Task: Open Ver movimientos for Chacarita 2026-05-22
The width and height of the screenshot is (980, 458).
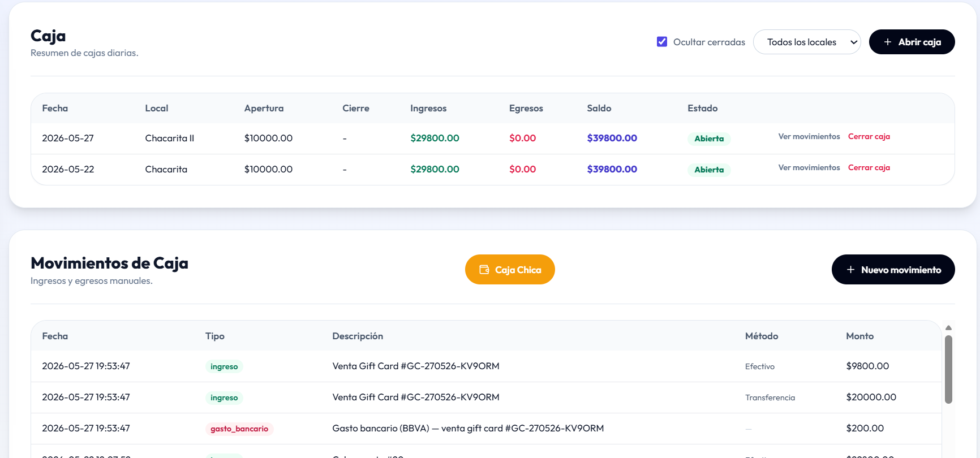Action: pos(809,167)
